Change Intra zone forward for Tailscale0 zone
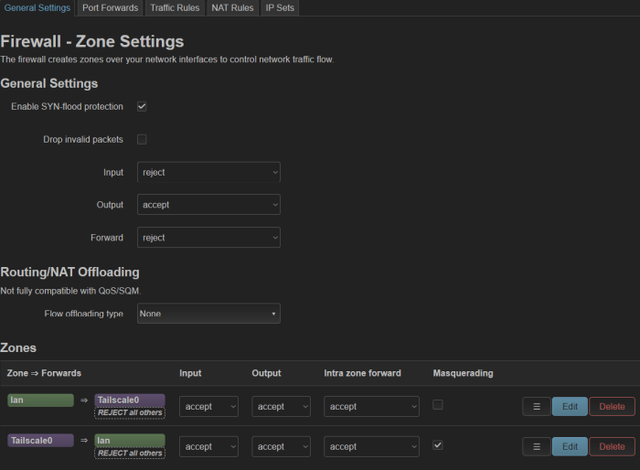Screen dimensions: 640x470 [371, 446]
